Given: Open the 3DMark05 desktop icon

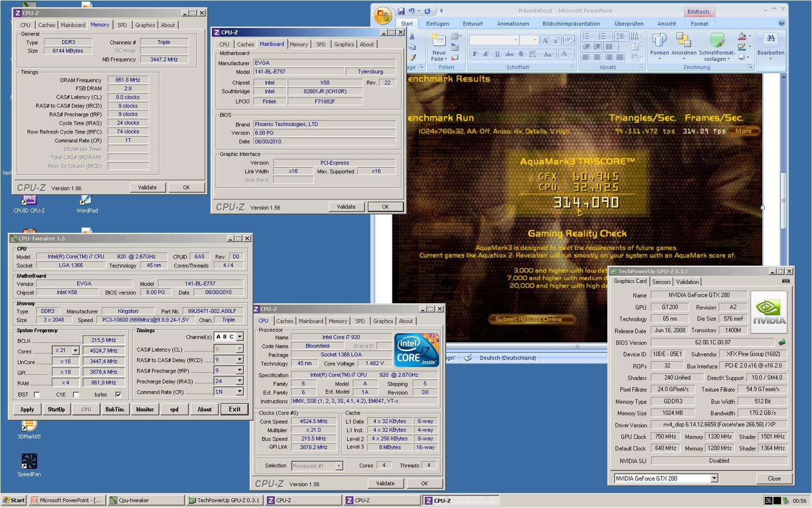Looking at the screenshot, I should click(29, 429).
